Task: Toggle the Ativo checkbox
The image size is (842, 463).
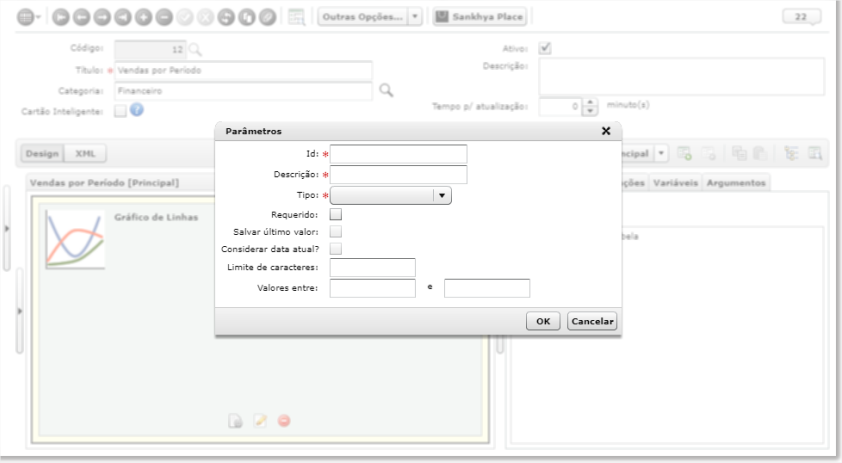Action: tap(545, 48)
